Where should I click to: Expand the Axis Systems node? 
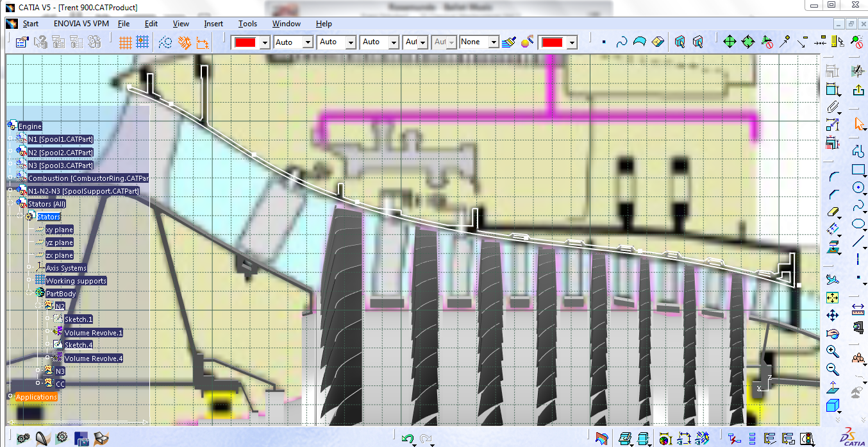29,267
